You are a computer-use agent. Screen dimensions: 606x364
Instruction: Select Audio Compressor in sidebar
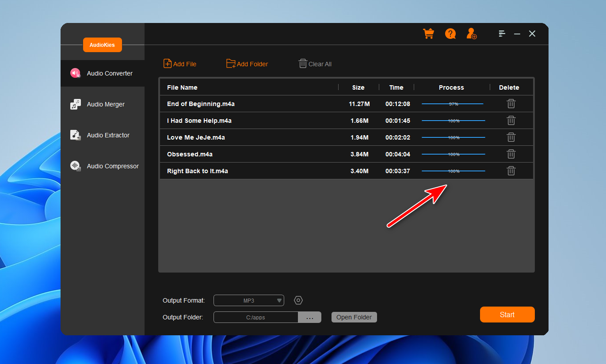(x=112, y=166)
